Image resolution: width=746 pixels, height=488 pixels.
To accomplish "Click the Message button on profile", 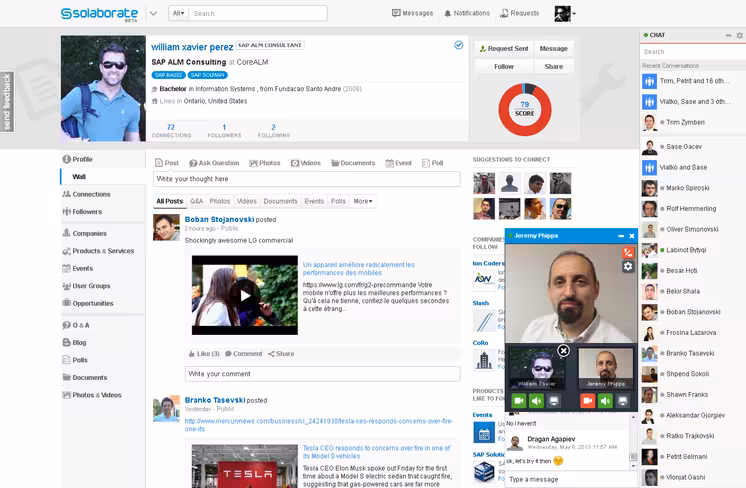I will pyautogui.click(x=554, y=49).
